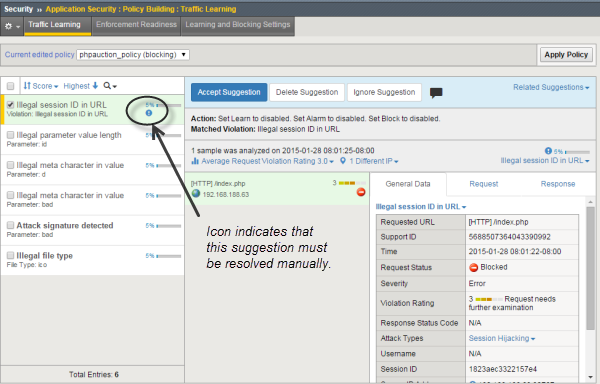Open the Current edited policy dropdown
The image size is (600, 384).
(x=133, y=55)
